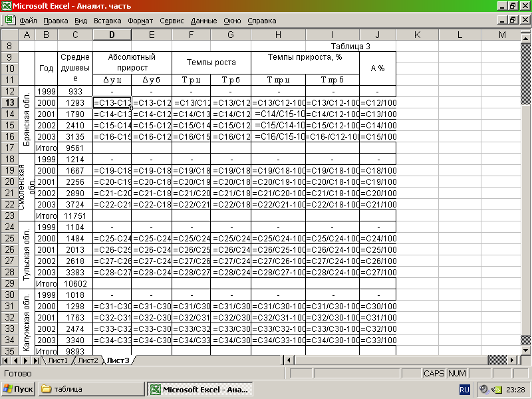
Task: Restore the Excel application window
Action: (x=513, y=6)
